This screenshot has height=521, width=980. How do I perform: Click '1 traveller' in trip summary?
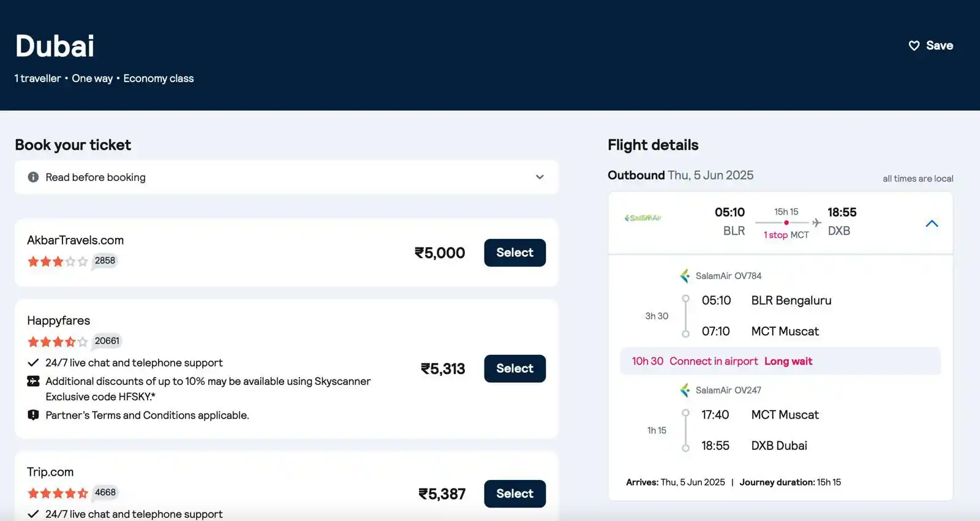tap(37, 78)
